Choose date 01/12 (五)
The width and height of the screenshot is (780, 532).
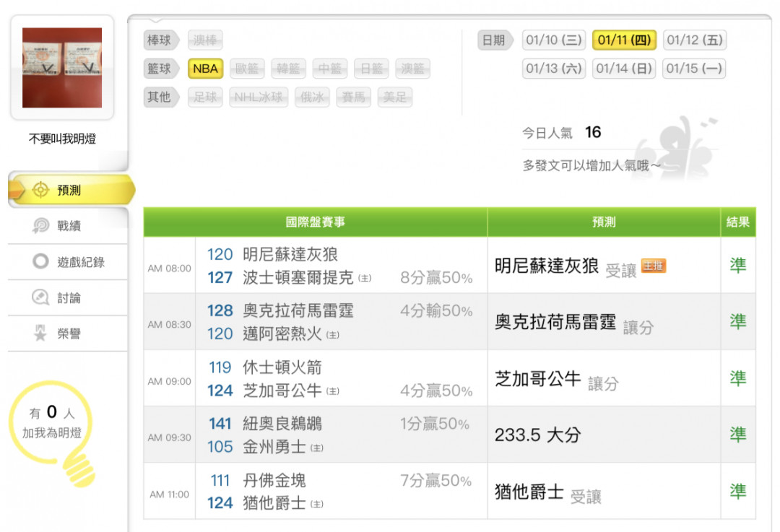[695, 40]
